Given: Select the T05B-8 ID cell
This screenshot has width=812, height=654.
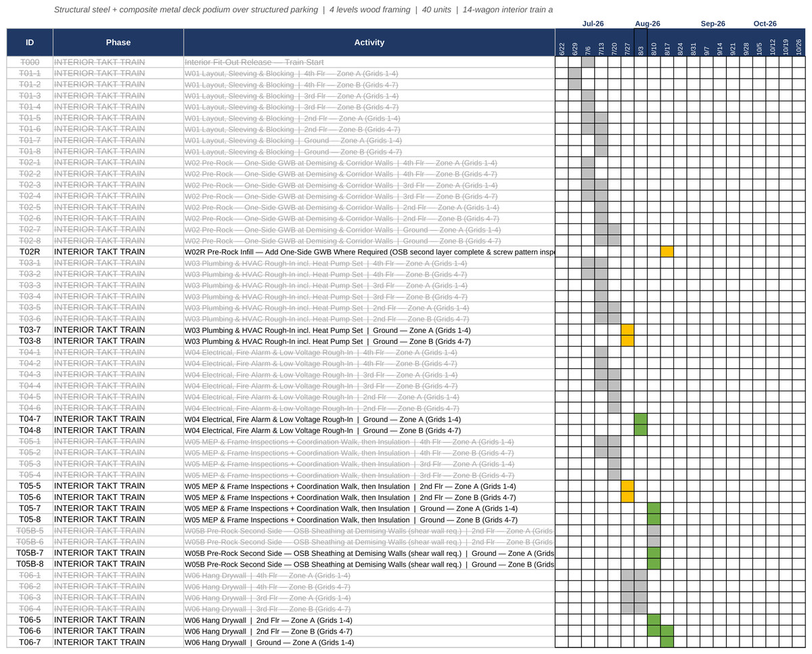Looking at the screenshot, I should click(30, 564).
